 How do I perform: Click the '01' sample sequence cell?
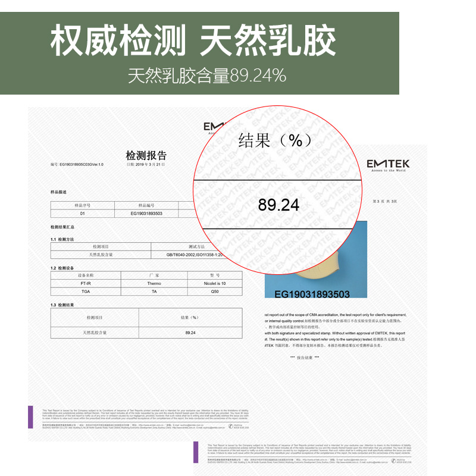[x=83, y=214]
